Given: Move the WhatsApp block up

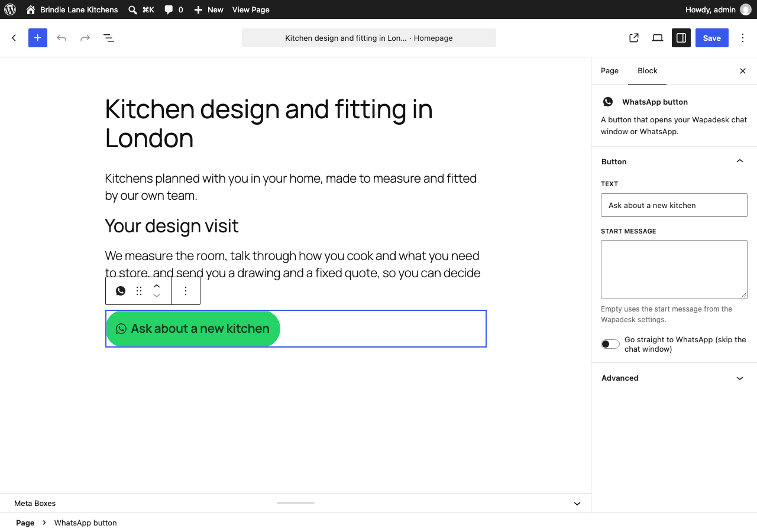Looking at the screenshot, I should click(x=157, y=286).
